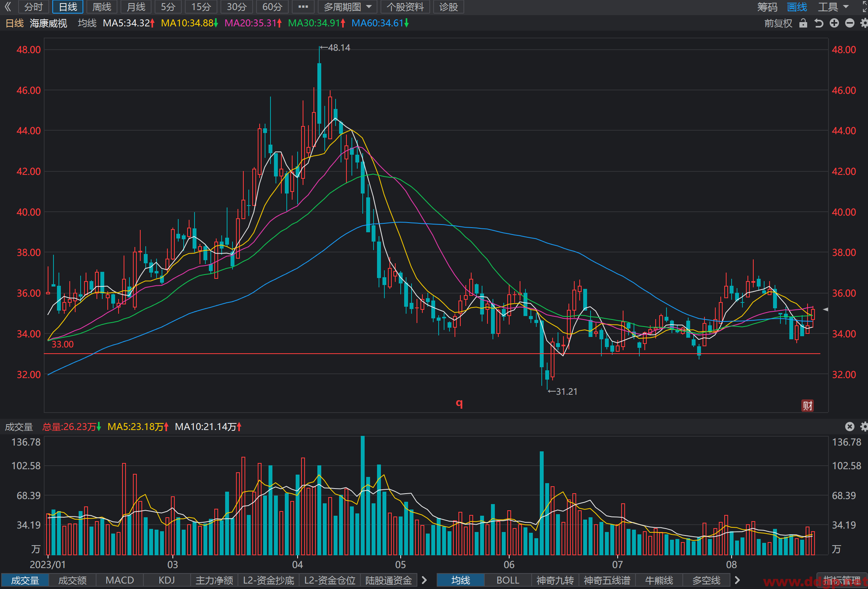Select the 成交额 turnover indicator tab
The width and height of the screenshot is (868, 589).
pos(72,580)
